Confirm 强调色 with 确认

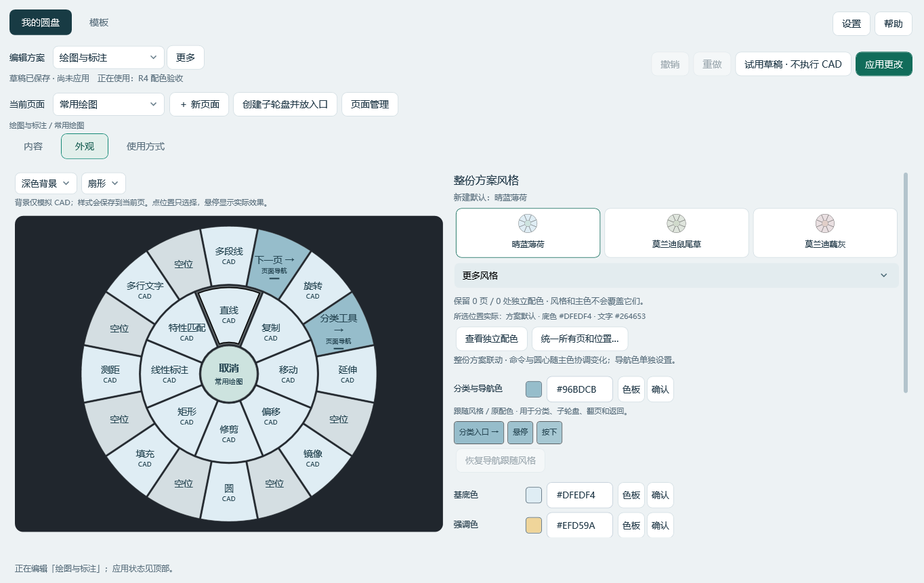point(660,525)
